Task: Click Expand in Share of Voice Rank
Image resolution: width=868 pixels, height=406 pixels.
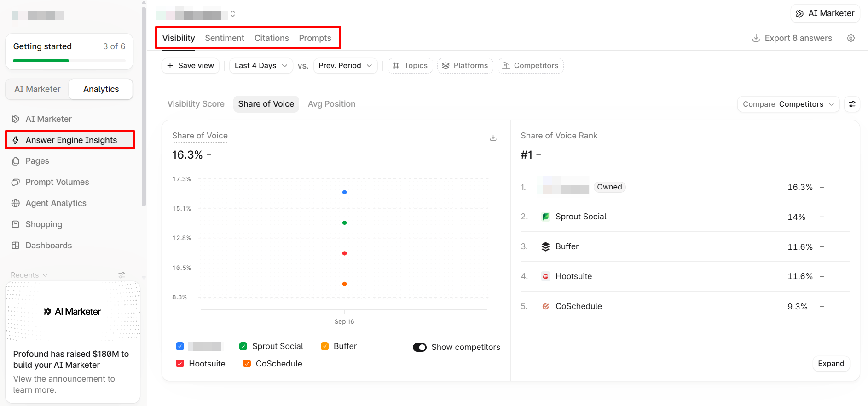Action: [831, 364]
